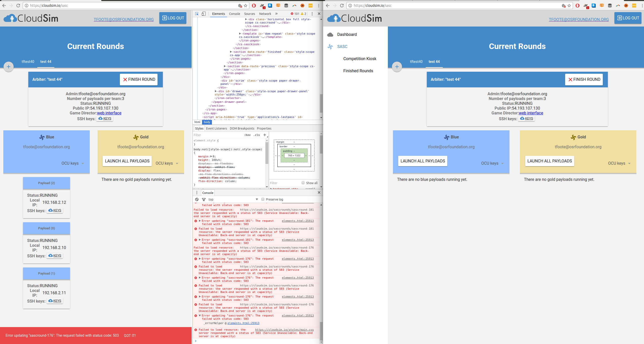Click LOG OUT button in left window
This screenshot has width=644, height=344.
(173, 18)
